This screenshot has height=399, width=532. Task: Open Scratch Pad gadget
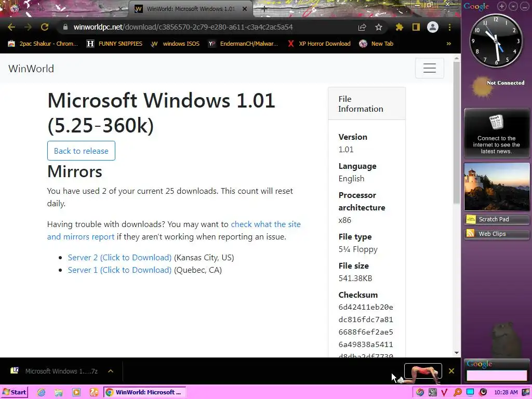497,219
